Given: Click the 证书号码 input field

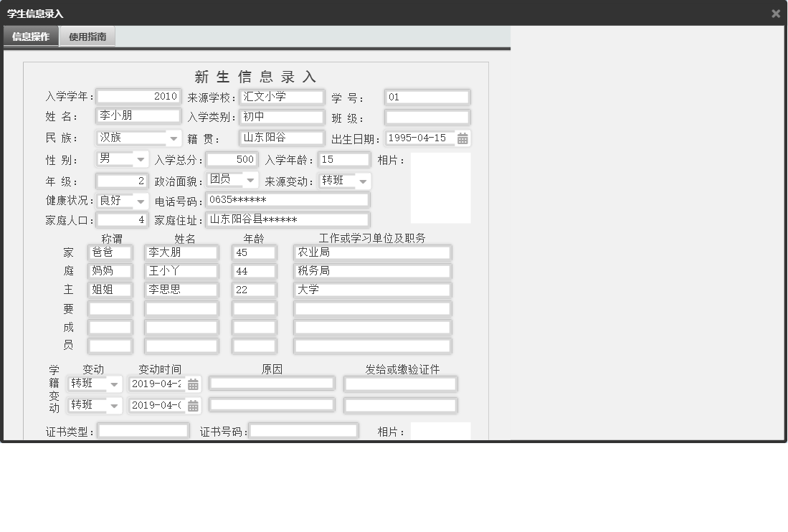Looking at the screenshot, I should 304,430.
